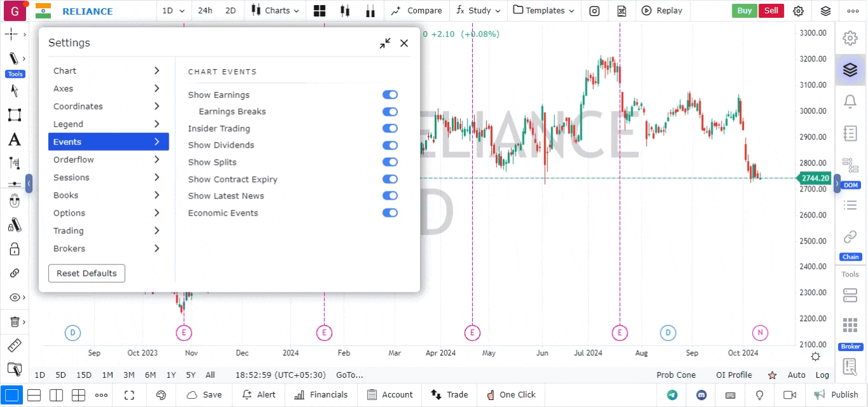This screenshot has height=407, width=868.
Task: Select Orderflow in settings list
Action: point(108,160)
